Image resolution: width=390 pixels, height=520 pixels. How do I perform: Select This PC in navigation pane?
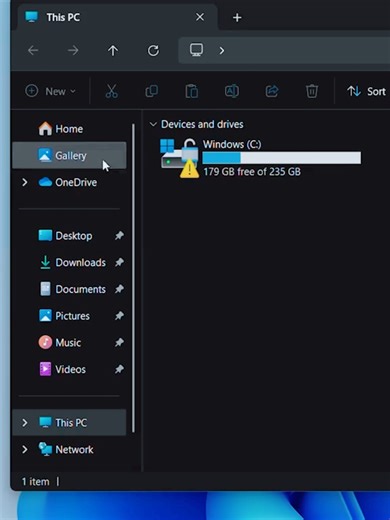point(69,423)
